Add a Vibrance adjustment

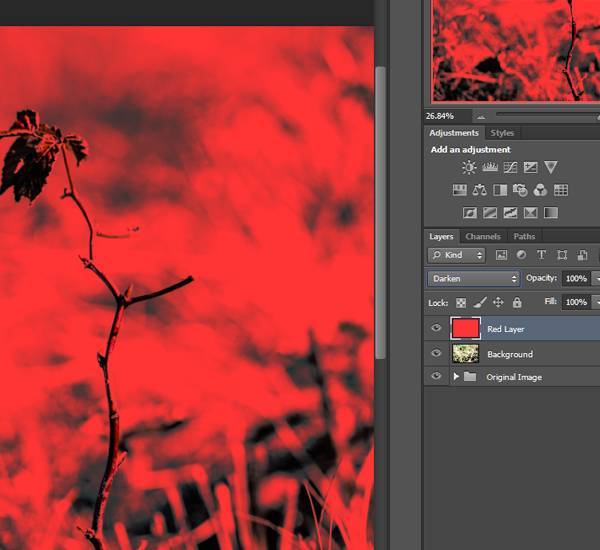(x=551, y=168)
